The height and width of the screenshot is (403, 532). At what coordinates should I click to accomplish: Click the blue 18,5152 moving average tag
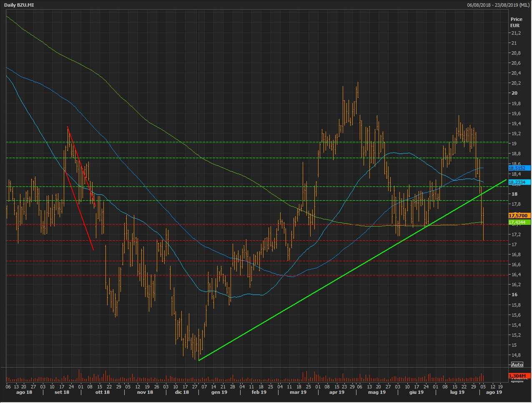coord(519,168)
